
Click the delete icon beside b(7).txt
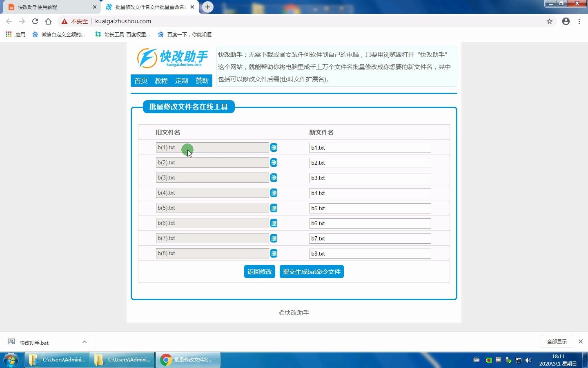point(274,238)
